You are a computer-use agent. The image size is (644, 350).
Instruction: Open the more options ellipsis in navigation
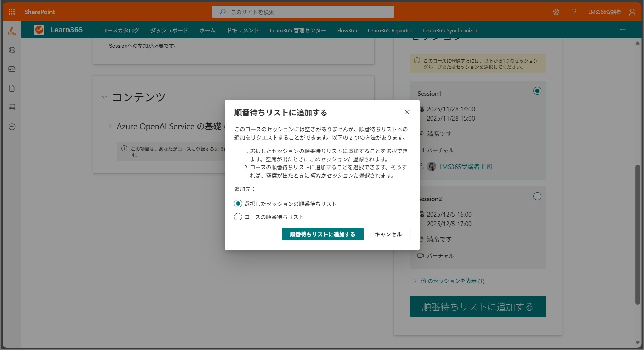[x=623, y=30]
